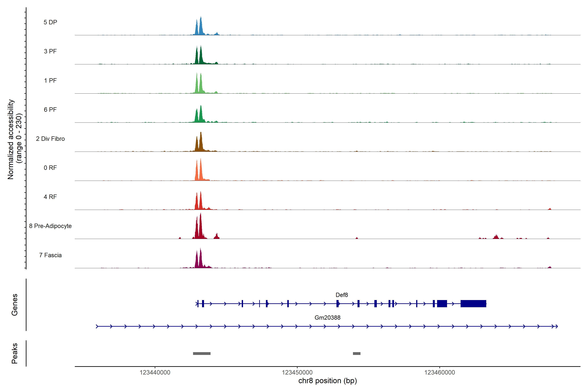Click the 6 PF track label
Screen dimensions: 588x392
pos(50,109)
